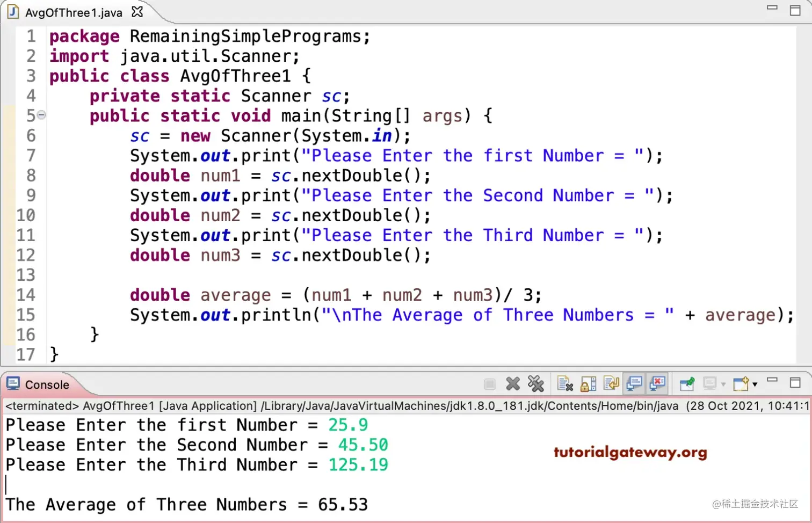Click the 'RemainingSimplePrograms' package name

coord(245,37)
